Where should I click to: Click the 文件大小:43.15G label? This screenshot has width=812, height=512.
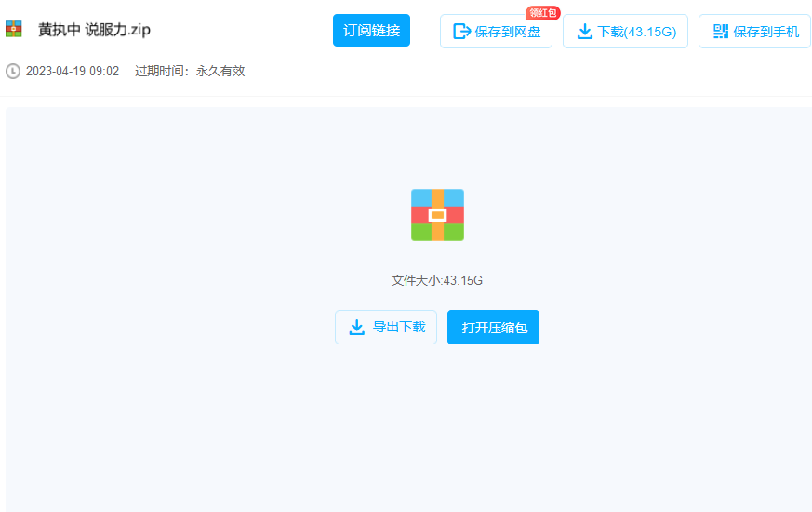(437, 280)
